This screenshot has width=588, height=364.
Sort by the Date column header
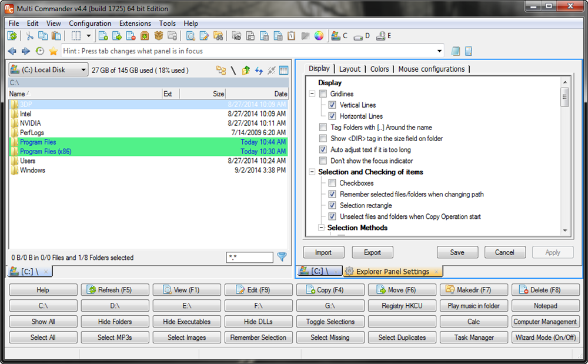(x=257, y=93)
